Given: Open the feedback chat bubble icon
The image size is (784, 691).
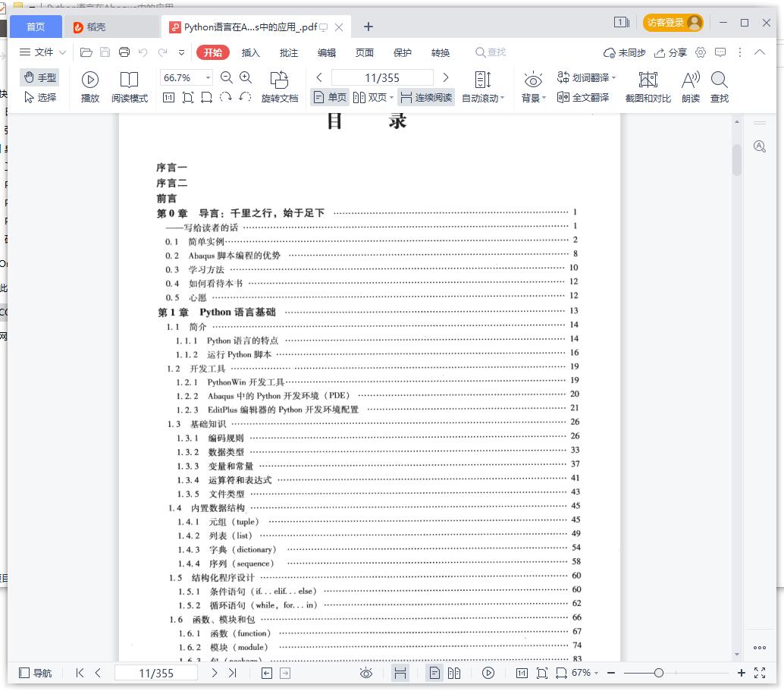Looking at the screenshot, I should (x=720, y=52).
